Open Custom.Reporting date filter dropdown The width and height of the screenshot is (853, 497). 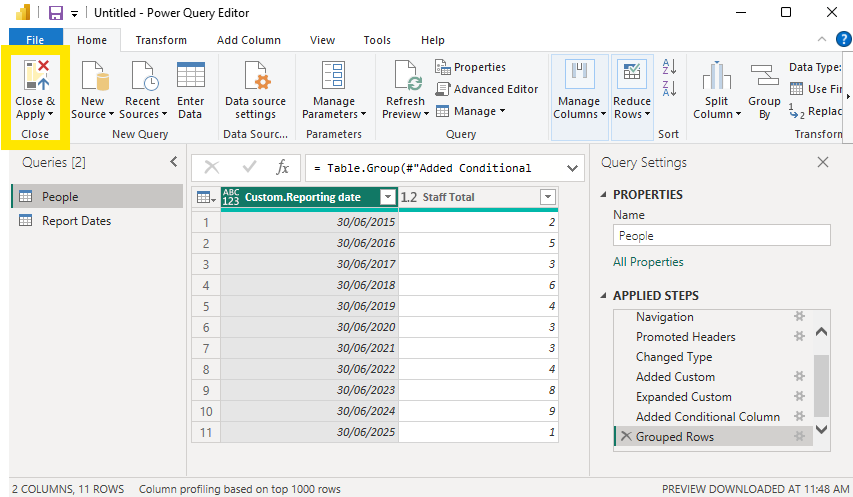388,197
